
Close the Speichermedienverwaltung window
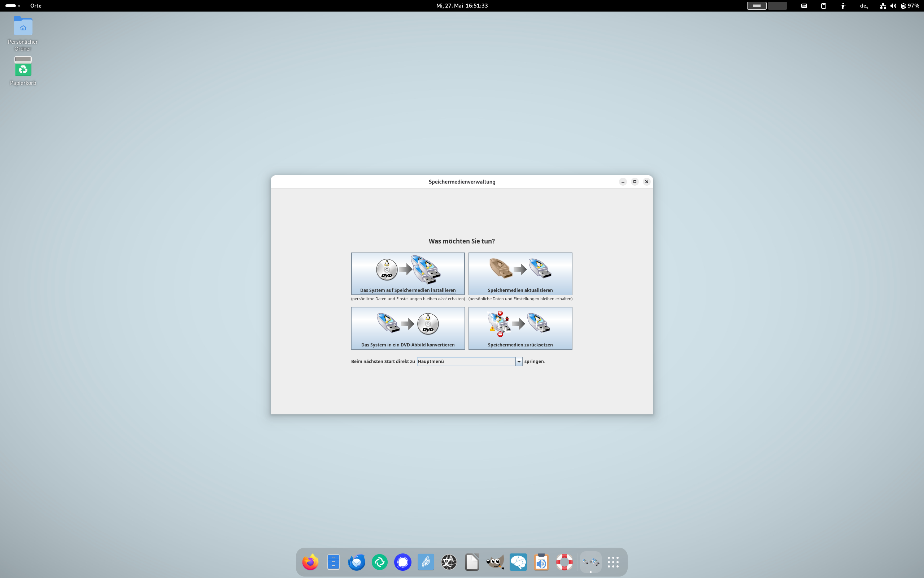click(x=646, y=182)
